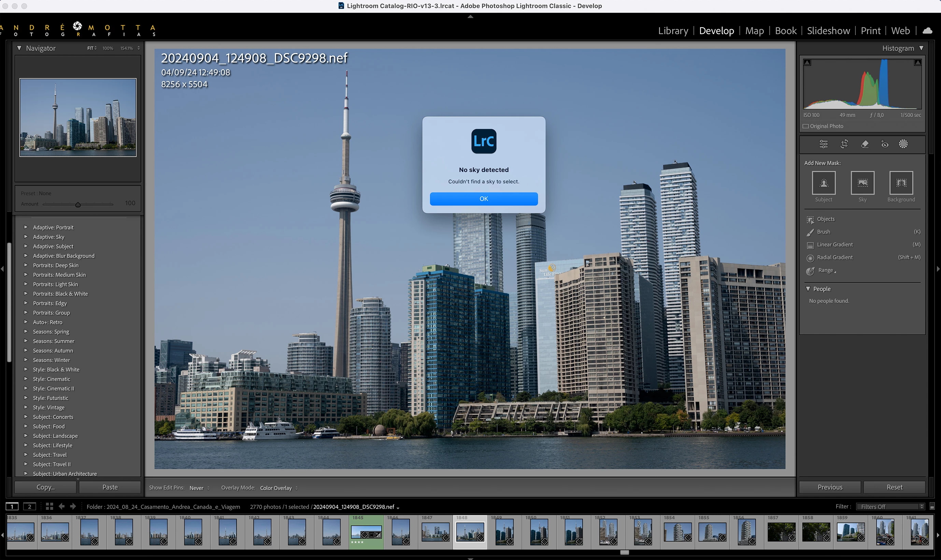Choose the Brush mask tool

pos(824,232)
